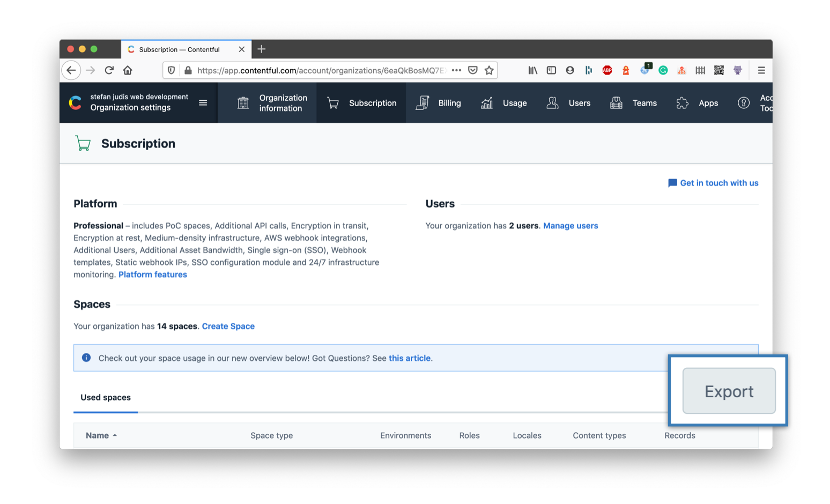Select the Used spaces tab
This screenshot has width=830, height=504.
click(x=106, y=397)
